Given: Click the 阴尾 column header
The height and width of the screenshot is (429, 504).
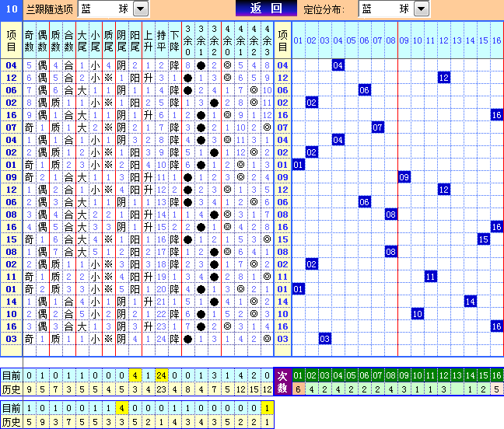Looking at the screenshot, I should [x=121, y=40].
